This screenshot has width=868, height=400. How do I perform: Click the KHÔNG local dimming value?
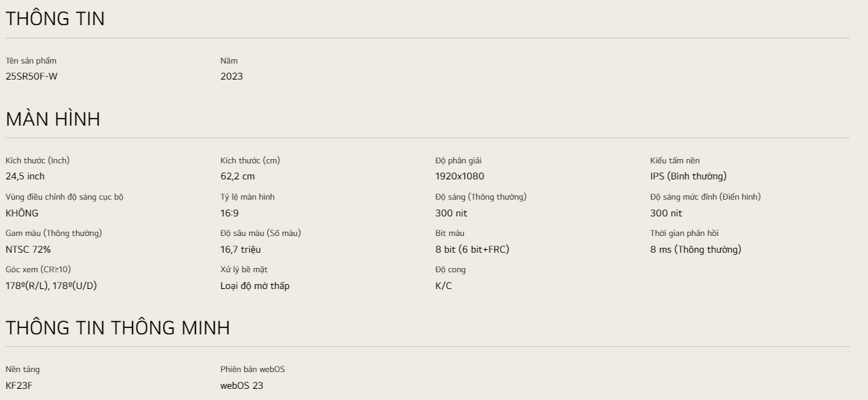pyautogui.click(x=22, y=213)
